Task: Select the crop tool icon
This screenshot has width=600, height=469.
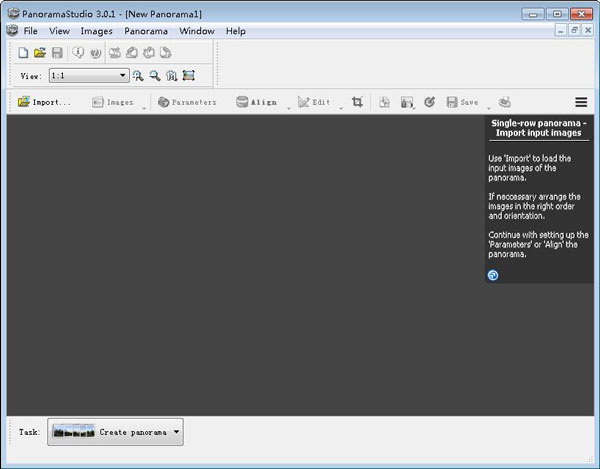Action: (357, 102)
